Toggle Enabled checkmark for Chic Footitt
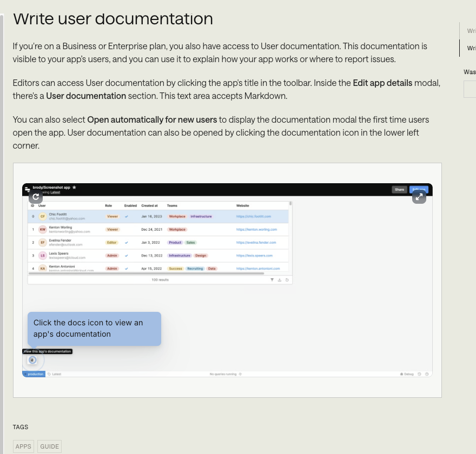This screenshot has width=476, height=454. pos(127,216)
